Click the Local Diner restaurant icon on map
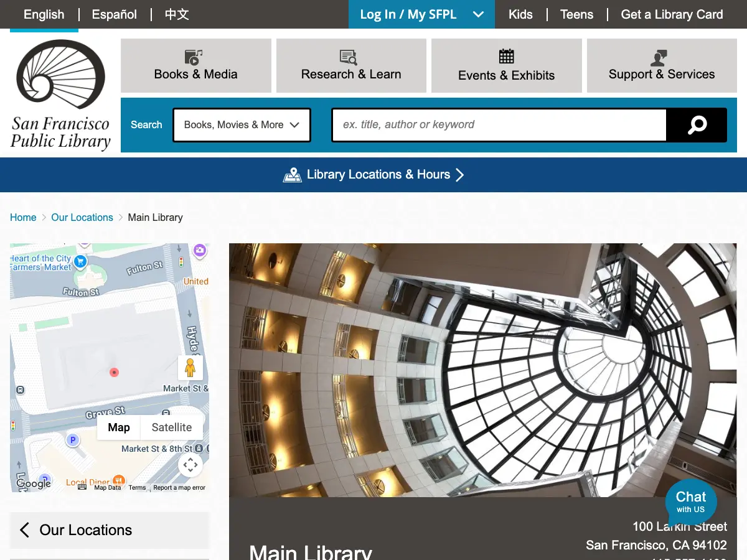Image resolution: width=747 pixels, height=560 pixels. [x=119, y=482]
